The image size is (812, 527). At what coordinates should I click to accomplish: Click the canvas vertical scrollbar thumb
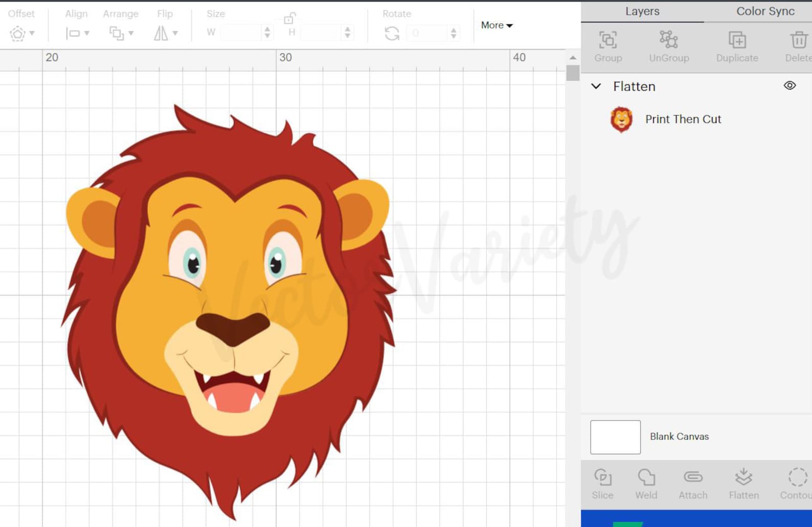(x=573, y=73)
